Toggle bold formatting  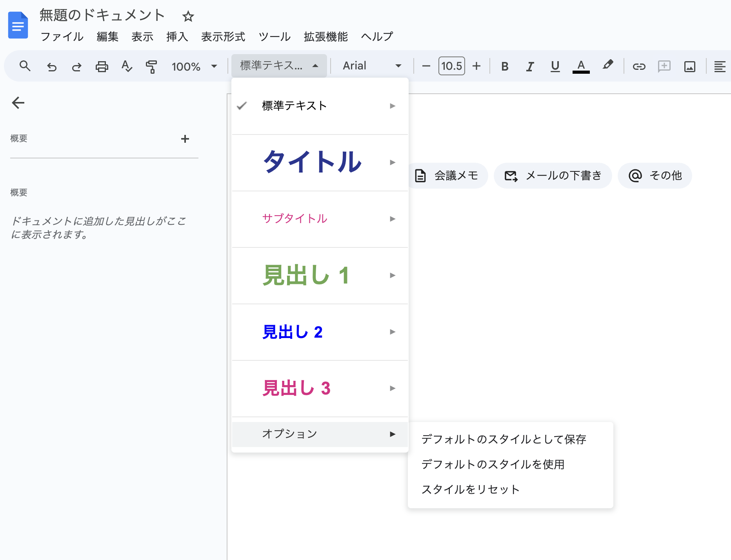[x=505, y=66]
